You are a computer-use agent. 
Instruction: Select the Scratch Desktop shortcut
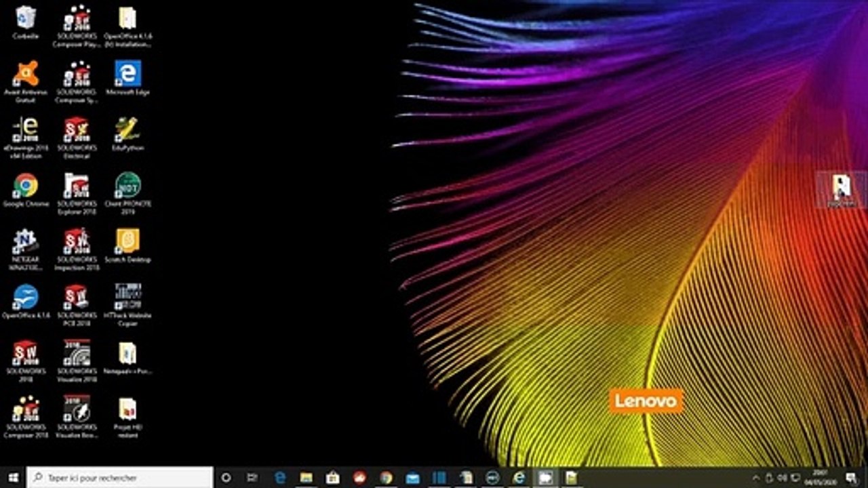point(127,245)
